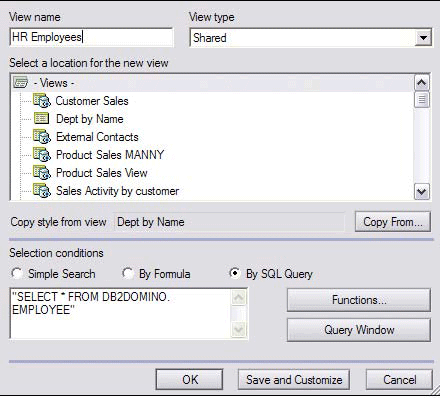The height and width of the screenshot is (398, 440).
Task: Select the '- Views -' root row text
Action: 54,83
